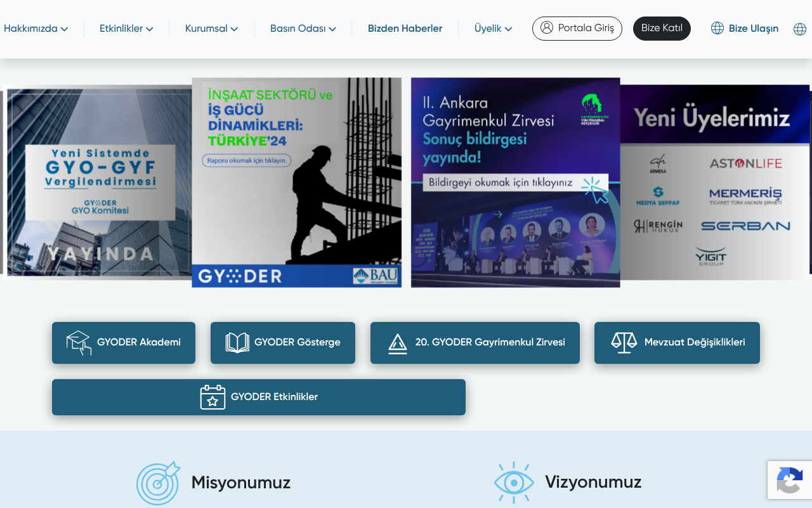Open GYODER Etkinlikler wide button
Image resolution: width=812 pixels, height=508 pixels.
259,398
